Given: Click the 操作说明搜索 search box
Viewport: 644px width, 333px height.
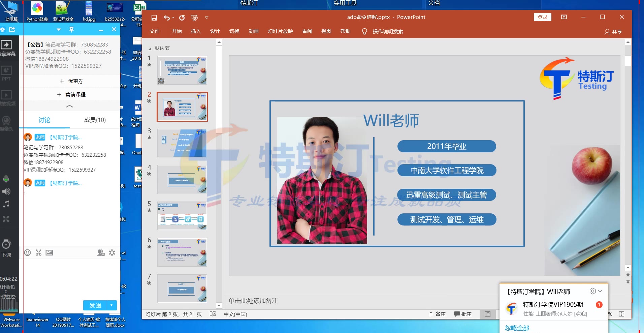Looking at the screenshot, I should [x=388, y=32].
